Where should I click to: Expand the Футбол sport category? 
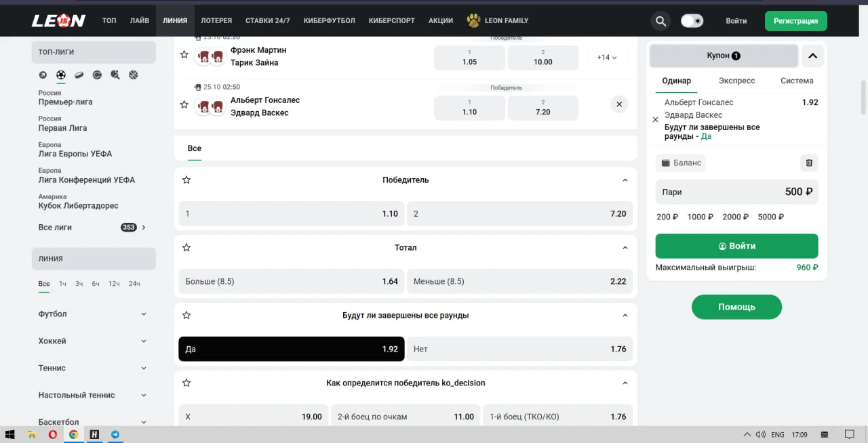point(93,314)
